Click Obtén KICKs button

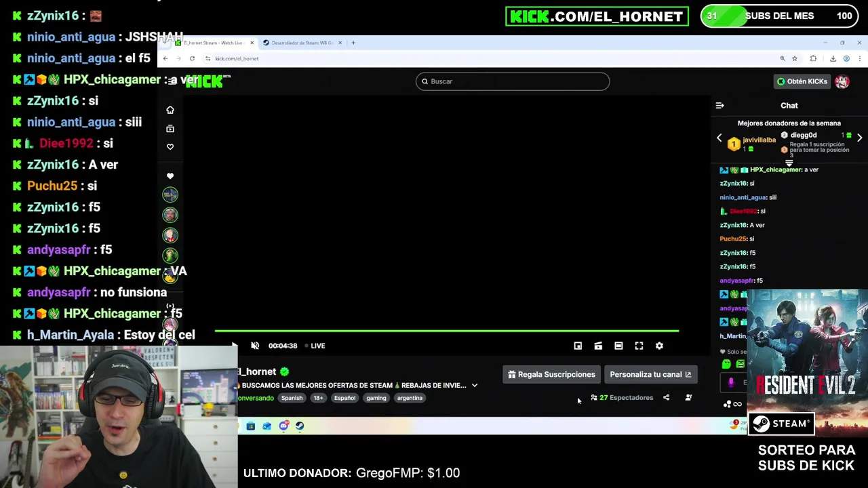802,81
